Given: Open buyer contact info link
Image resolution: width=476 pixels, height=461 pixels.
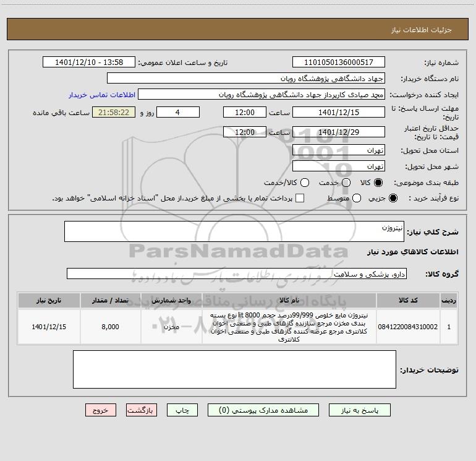Looking at the screenshot, I should [x=102, y=95].
